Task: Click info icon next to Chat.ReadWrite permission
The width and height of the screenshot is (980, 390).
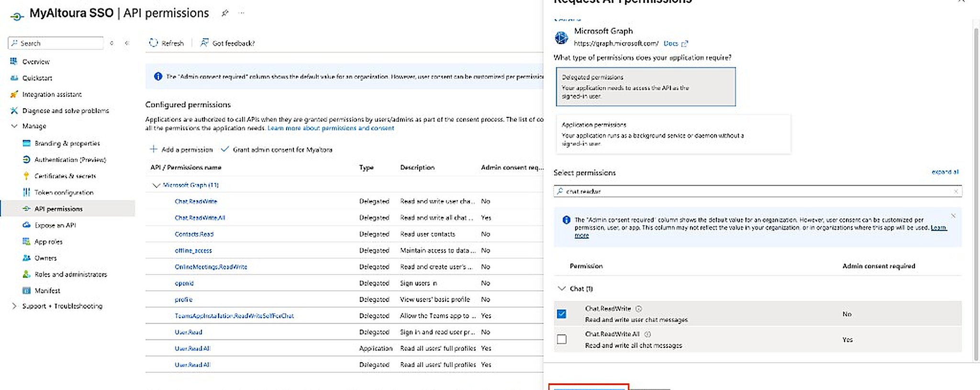Action: pyautogui.click(x=638, y=309)
